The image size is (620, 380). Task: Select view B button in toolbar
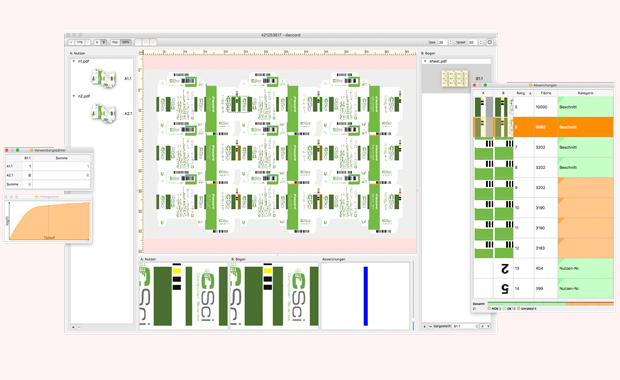(104, 42)
